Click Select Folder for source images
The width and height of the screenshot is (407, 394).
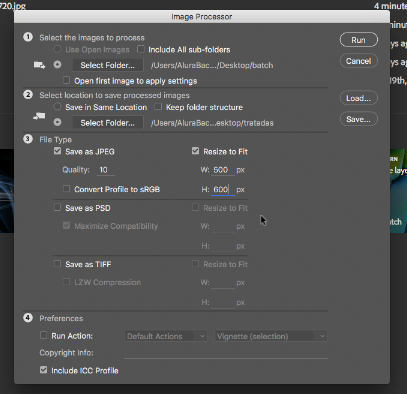108,65
